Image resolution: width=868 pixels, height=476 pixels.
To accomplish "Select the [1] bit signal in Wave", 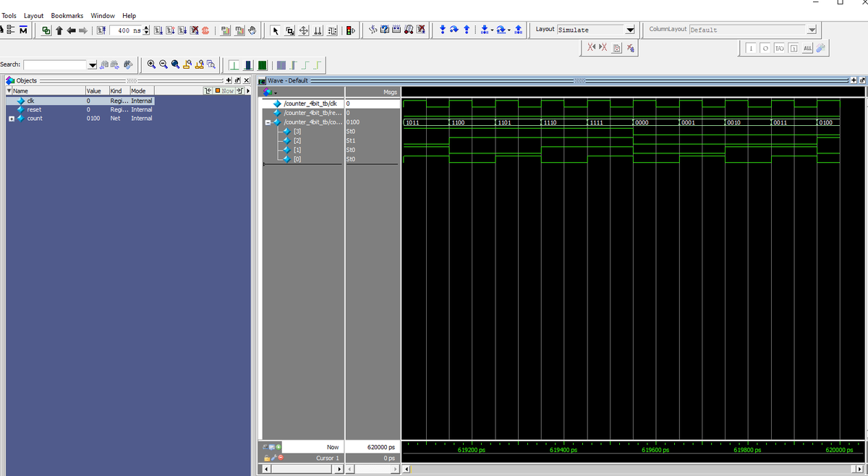I will (297, 150).
